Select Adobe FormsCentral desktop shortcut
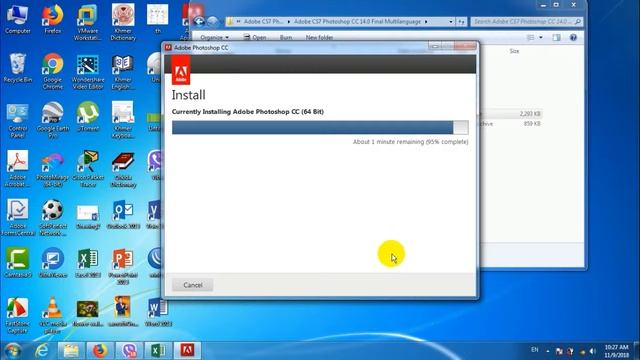The height and width of the screenshot is (360, 640). pyautogui.click(x=18, y=218)
